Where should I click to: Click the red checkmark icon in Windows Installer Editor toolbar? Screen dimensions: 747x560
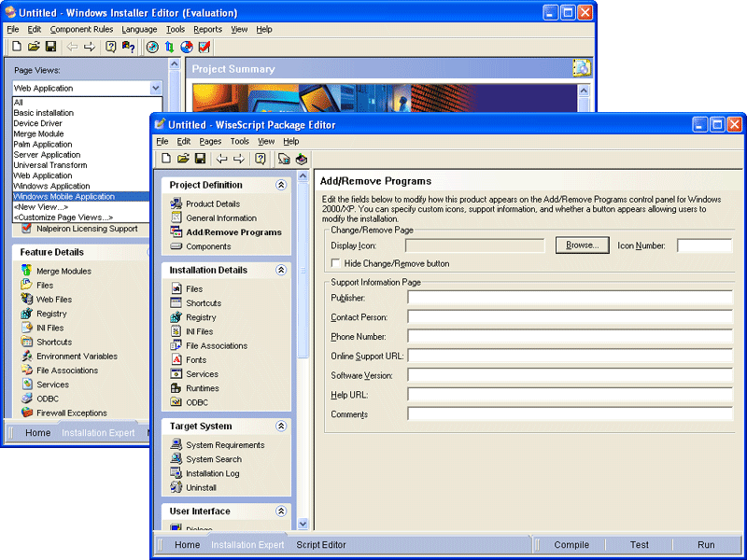click(x=204, y=47)
